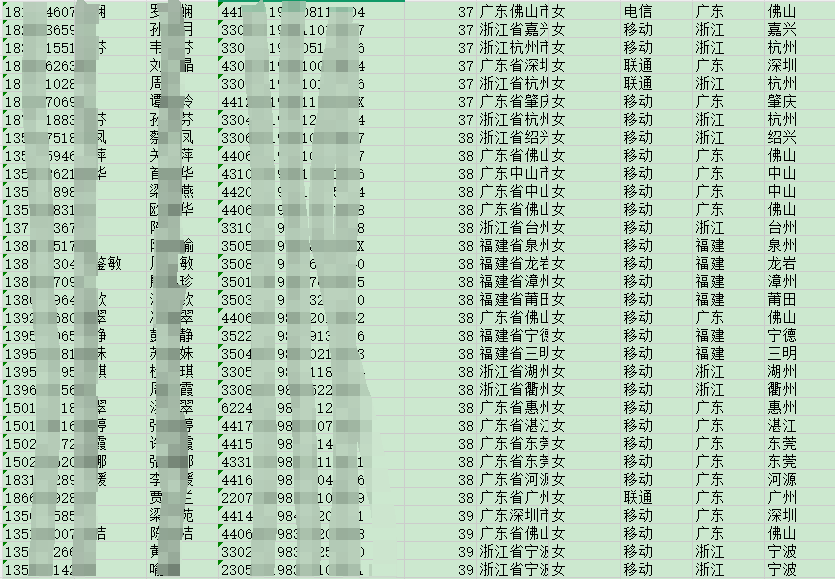Click the 惠州 city cell
835x579 pixels.
[x=782, y=408]
